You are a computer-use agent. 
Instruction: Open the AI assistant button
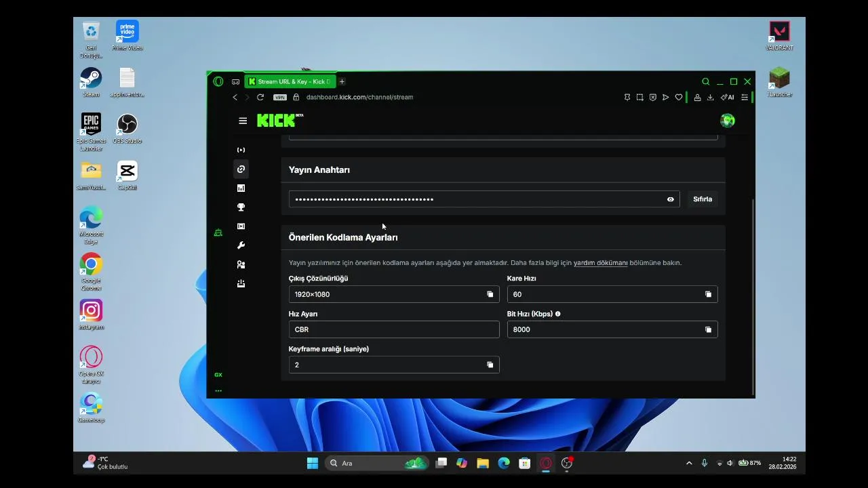728,98
